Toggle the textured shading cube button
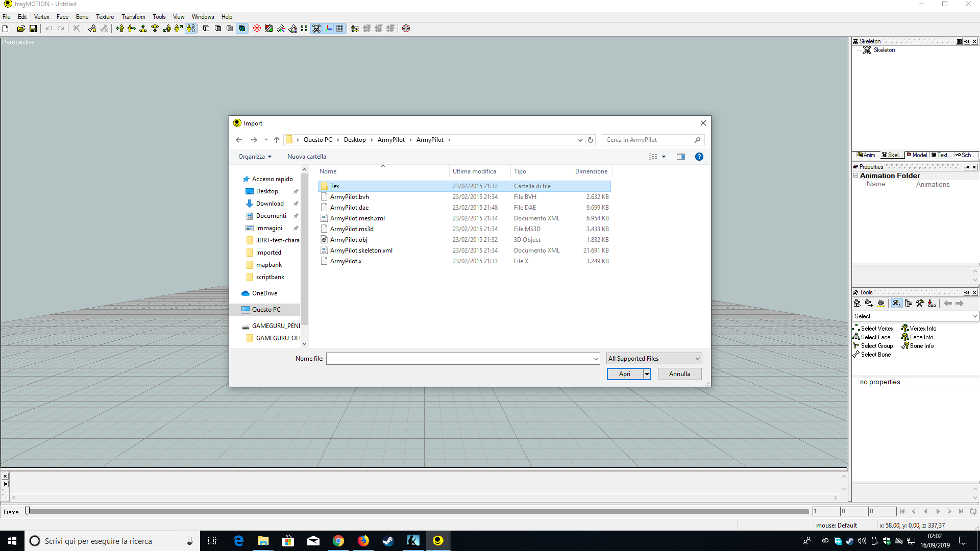This screenshot has height=551, width=980. pos(242,29)
